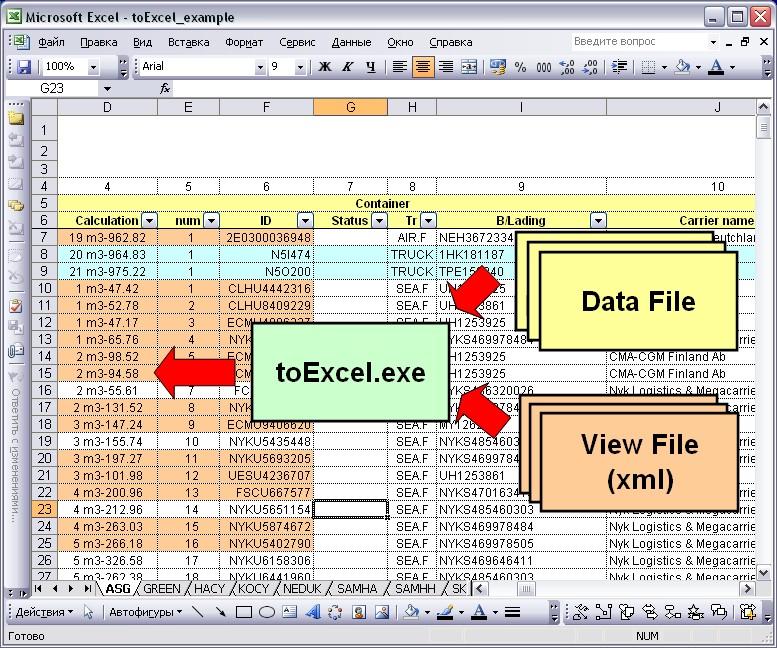Insert WordArt object
The width and height of the screenshot is (777, 648).
313,612
